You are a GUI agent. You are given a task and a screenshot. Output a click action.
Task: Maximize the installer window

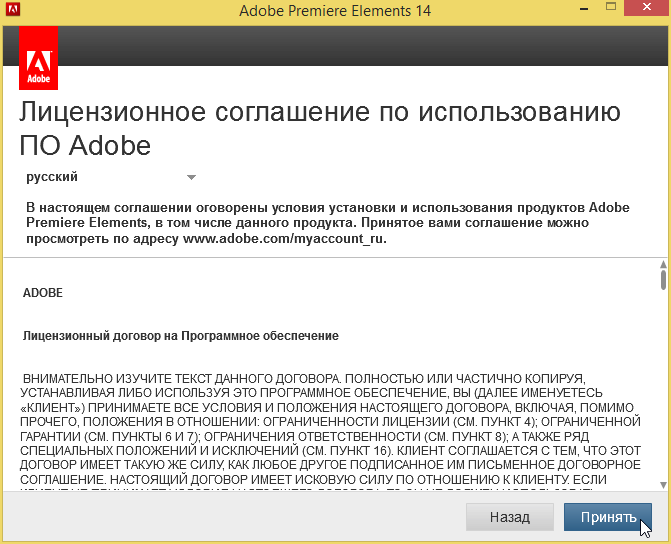[x=611, y=7]
